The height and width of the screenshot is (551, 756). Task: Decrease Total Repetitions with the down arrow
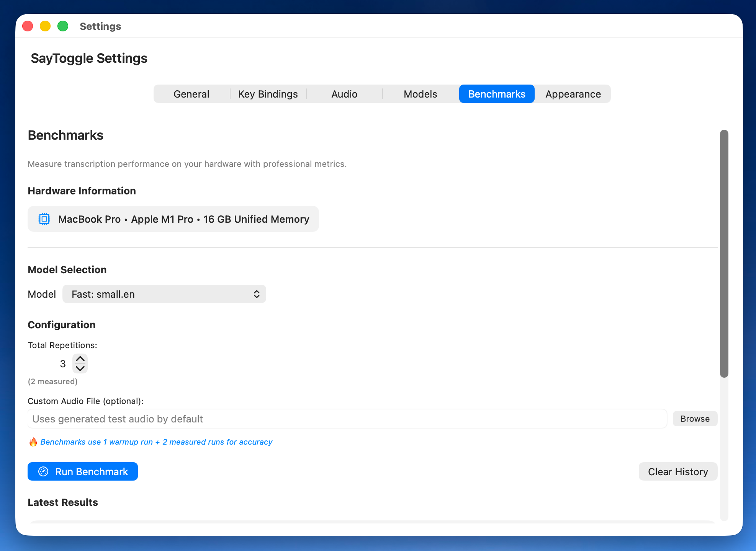click(80, 369)
